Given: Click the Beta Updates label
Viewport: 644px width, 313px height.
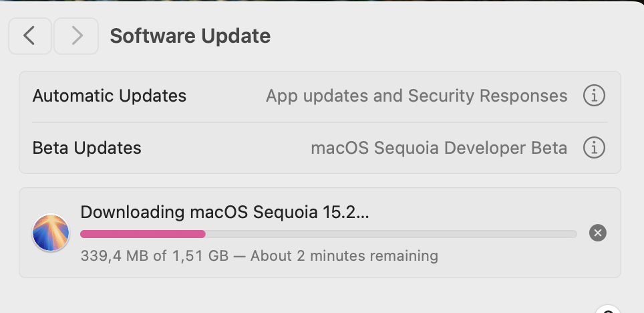Looking at the screenshot, I should click(87, 148).
